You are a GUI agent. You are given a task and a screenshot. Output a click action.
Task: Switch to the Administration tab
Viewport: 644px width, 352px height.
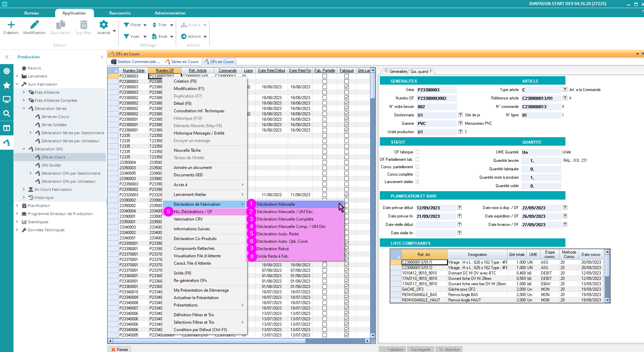[x=170, y=13]
